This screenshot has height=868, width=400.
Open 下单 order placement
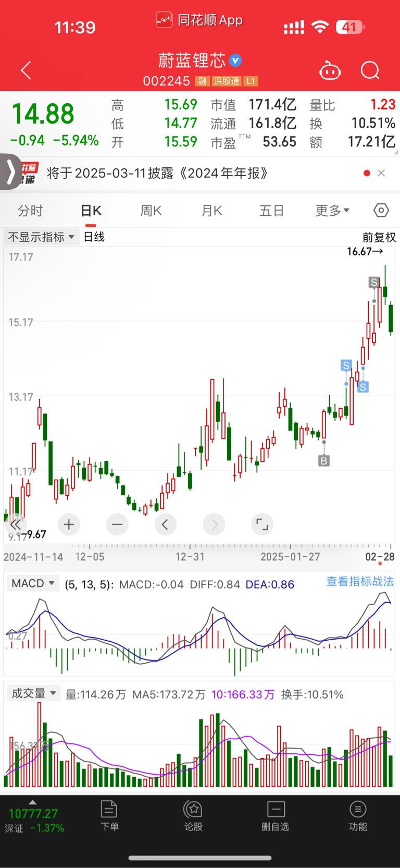pyautogui.click(x=109, y=816)
